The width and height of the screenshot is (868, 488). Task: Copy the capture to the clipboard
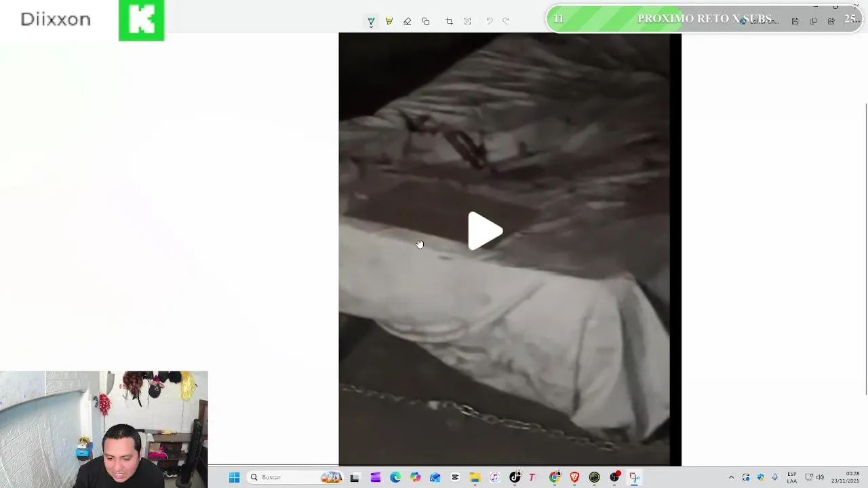[813, 21]
